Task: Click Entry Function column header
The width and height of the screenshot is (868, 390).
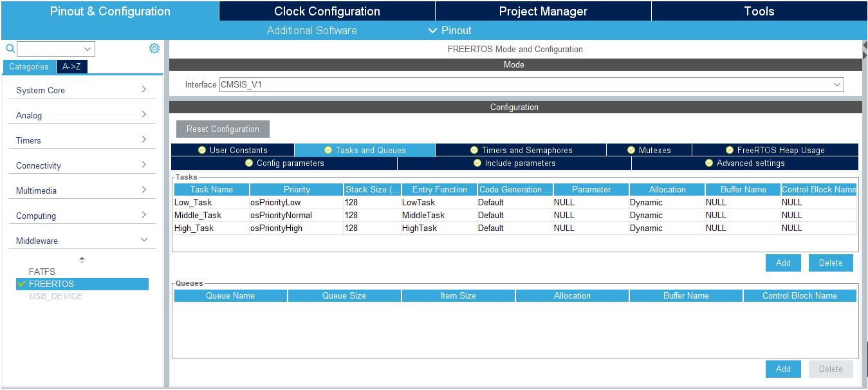Action: click(439, 189)
